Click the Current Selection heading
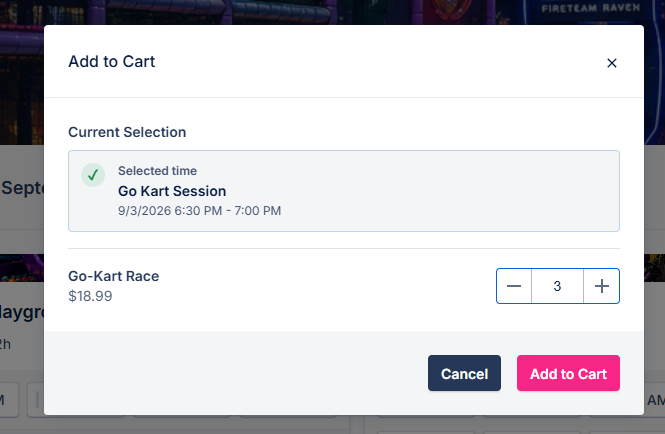This screenshot has width=665, height=434. tap(127, 132)
